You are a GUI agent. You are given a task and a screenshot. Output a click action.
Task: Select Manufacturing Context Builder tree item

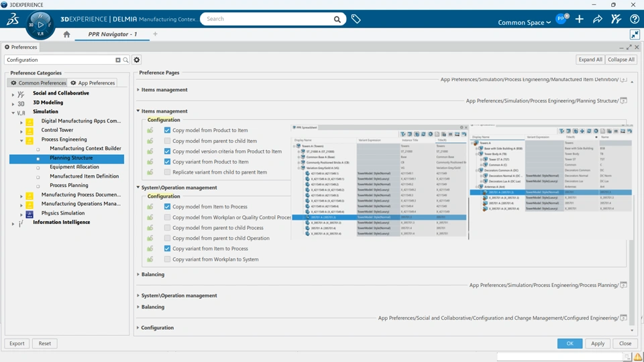pos(85,148)
